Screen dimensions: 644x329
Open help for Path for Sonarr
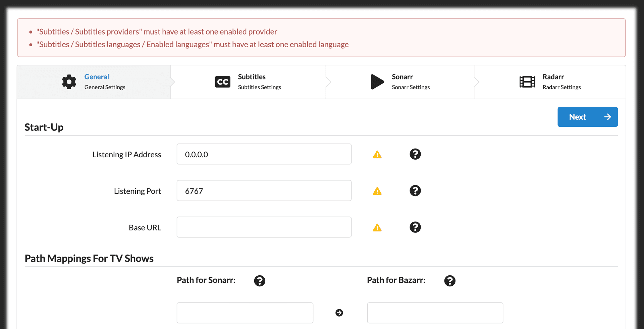point(260,281)
